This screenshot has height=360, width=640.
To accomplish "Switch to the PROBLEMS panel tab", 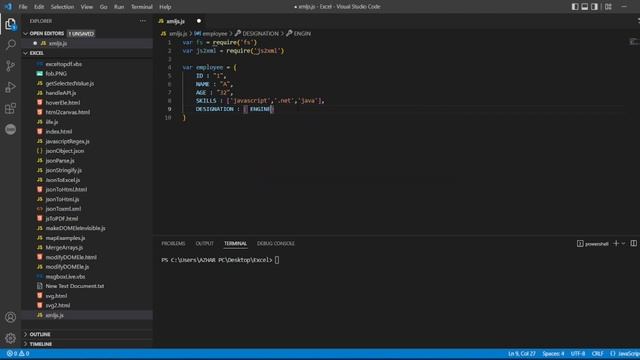I will click(173, 244).
